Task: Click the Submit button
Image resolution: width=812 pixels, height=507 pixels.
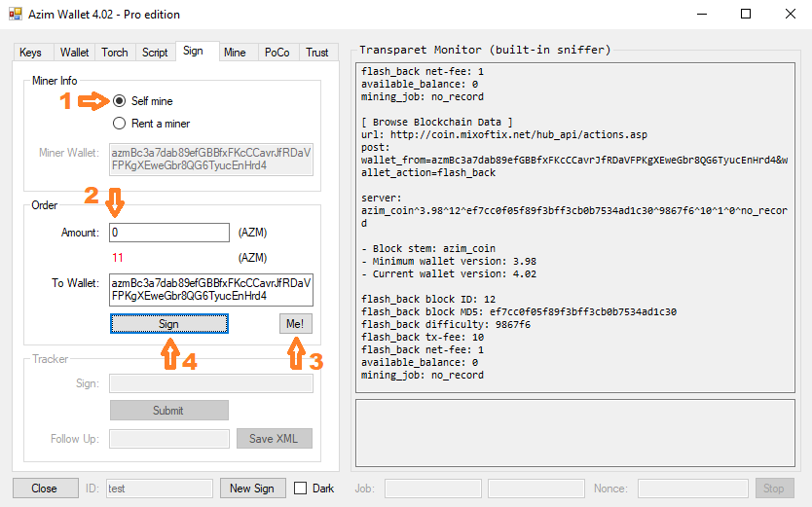Action: point(168,411)
